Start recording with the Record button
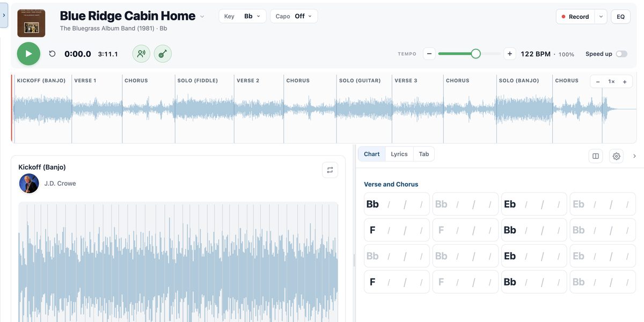 pos(575,17)
